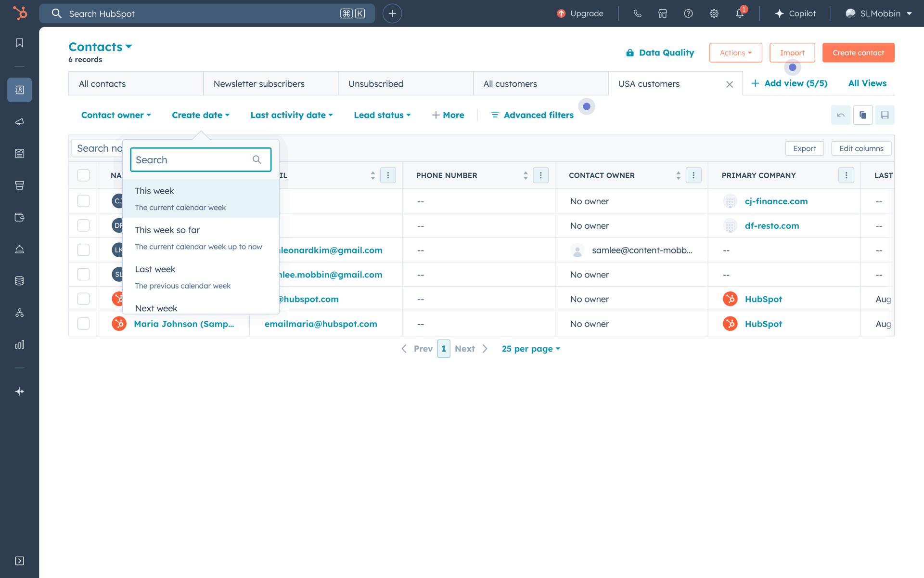Click the Edit columns button
924x578 pixels.
pyautogui.click(x=861, y=148)
